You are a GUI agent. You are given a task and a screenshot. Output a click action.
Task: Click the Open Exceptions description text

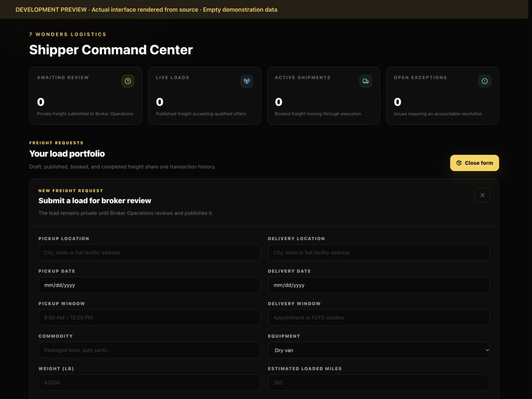click(438, 114)
